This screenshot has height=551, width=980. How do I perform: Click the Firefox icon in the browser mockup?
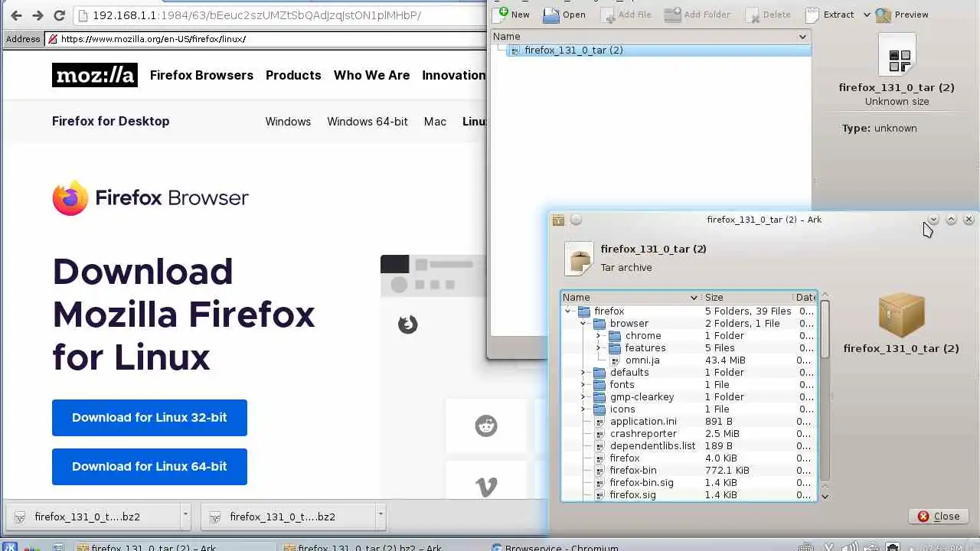pyautogui.click(x=407, y=324)
